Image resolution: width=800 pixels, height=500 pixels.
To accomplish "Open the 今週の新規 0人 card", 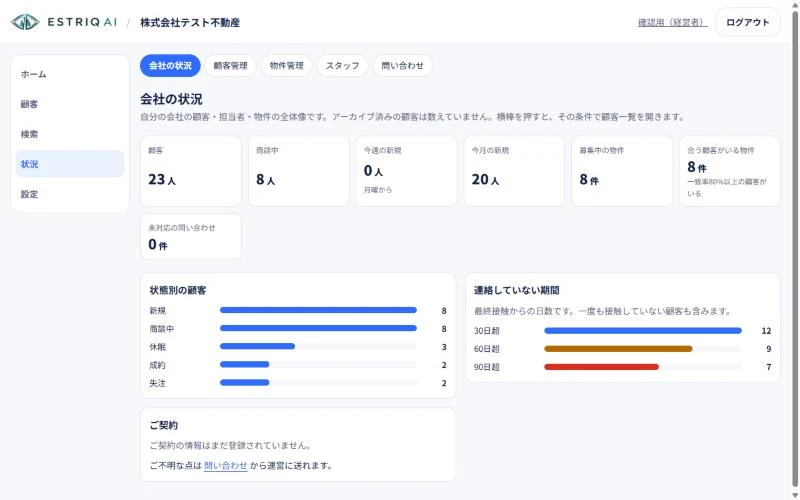I will [407, 171].
